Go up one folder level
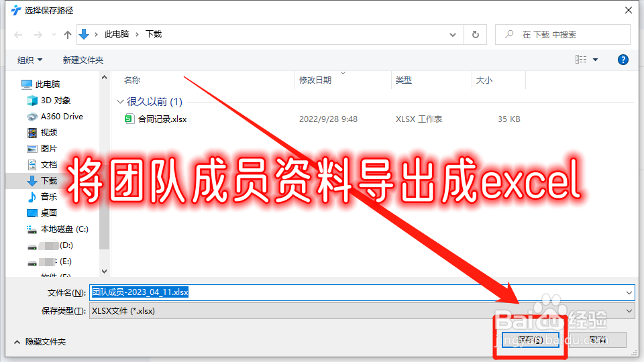Image resolution: width=644 pixels, height=362 pixels. coord(68,35)
